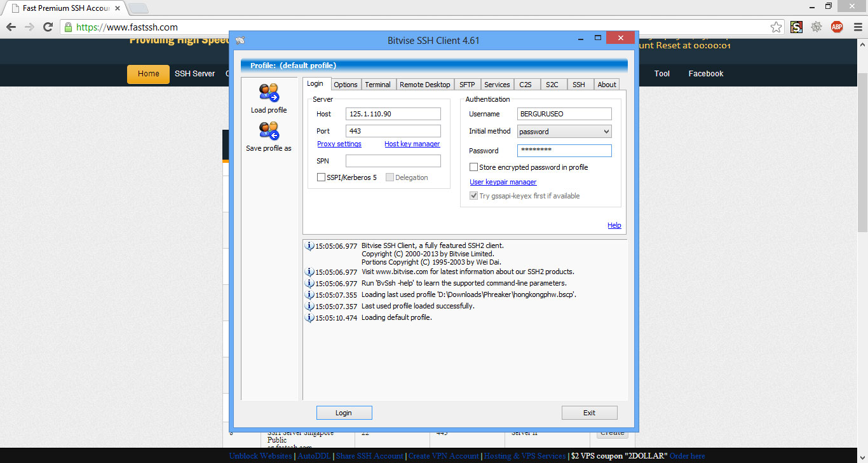
Task: Click the Home button on fastssh website
Action: click(x=148, y=74)
